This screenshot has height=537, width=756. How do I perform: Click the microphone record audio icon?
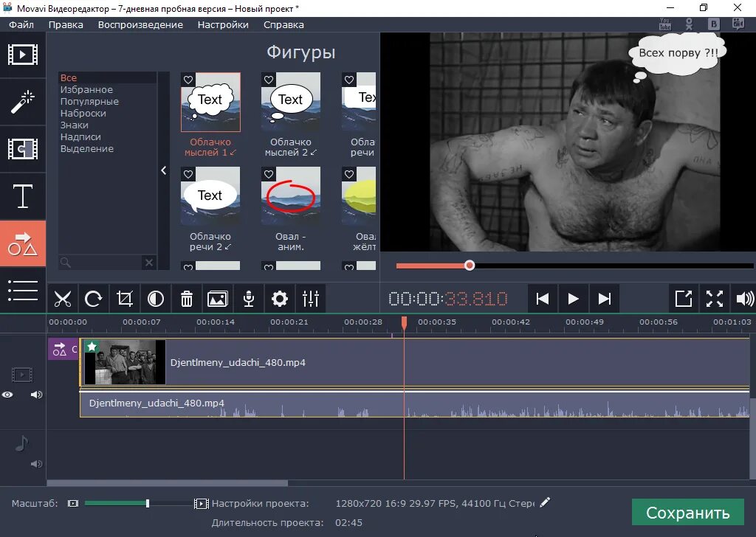click(249, 299)
